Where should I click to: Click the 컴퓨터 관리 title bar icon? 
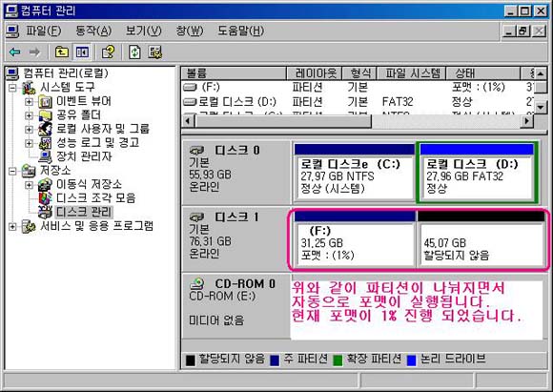(11, 10)
